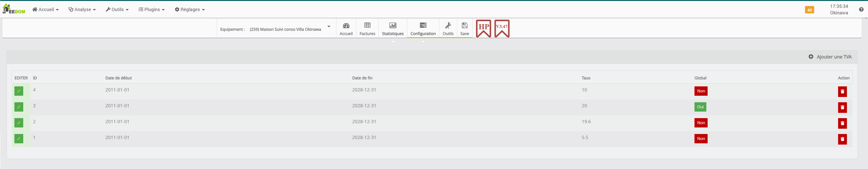Edit TVA row with ID 4
This screenshot has width=868, height=169.
click(x=19, y=91)
